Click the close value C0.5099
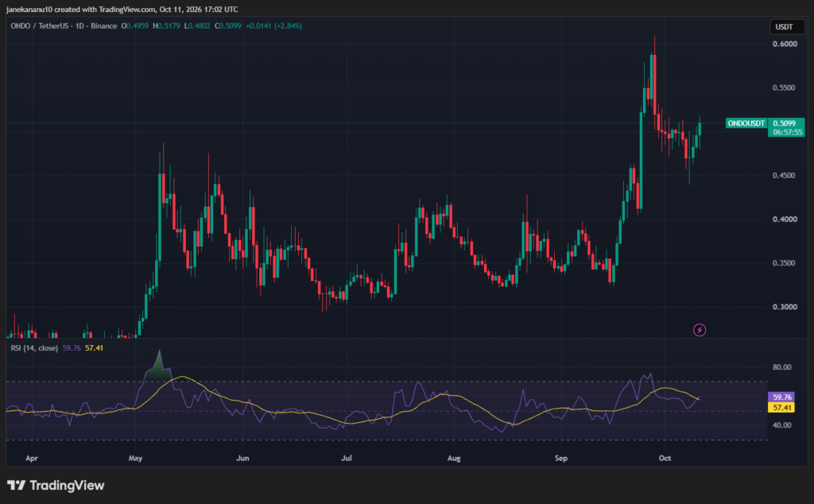Image resolution: width=814 pixels, height=504 pixels. tap(228, 26)
